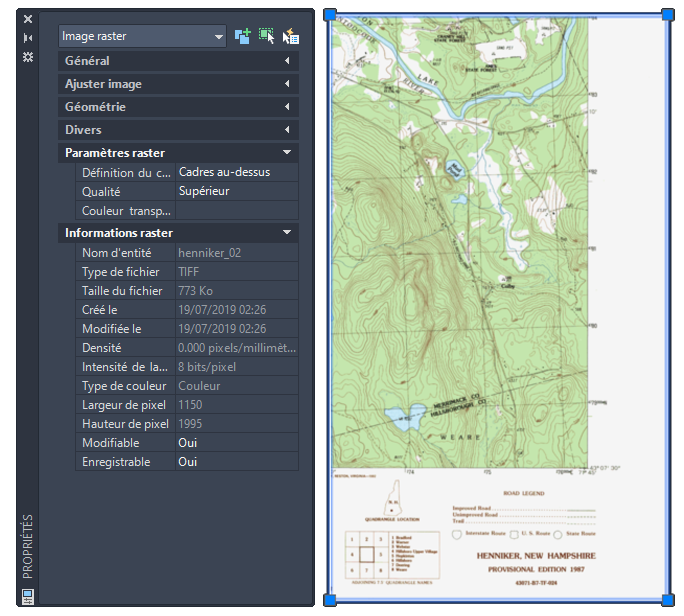
Task: Click the Créé le date value
Action: pos(237,310)
